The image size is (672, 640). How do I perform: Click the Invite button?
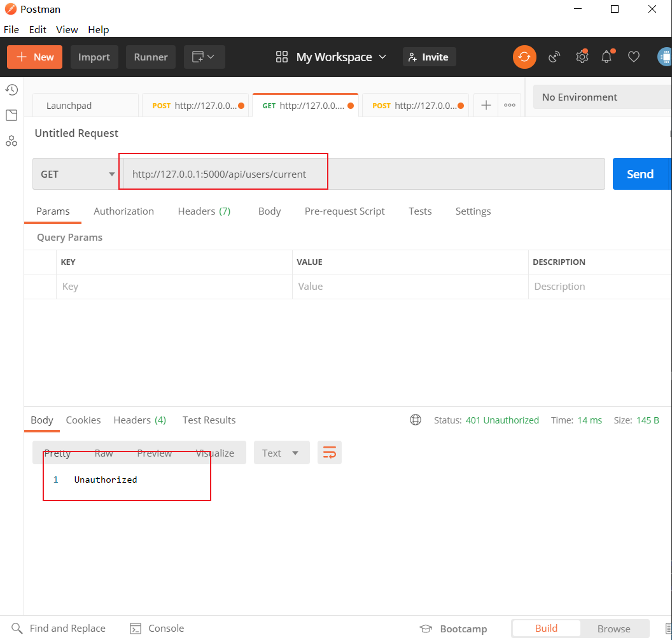429,57
